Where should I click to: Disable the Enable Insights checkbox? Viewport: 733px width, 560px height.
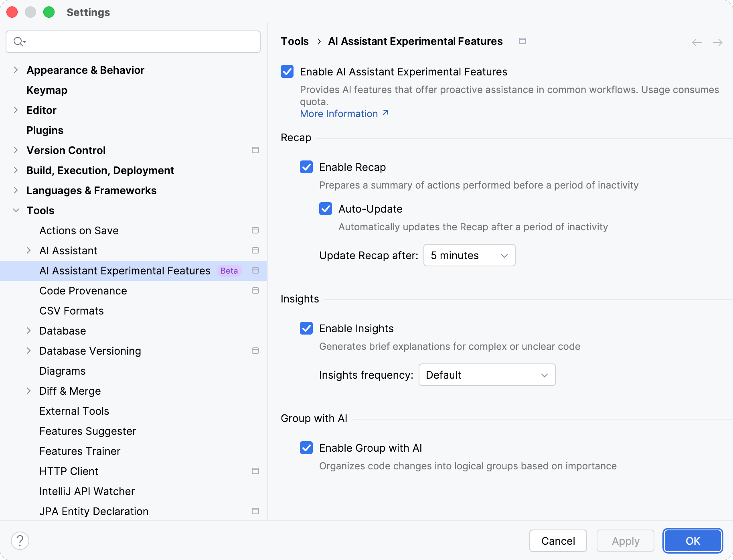click(306, 329)
